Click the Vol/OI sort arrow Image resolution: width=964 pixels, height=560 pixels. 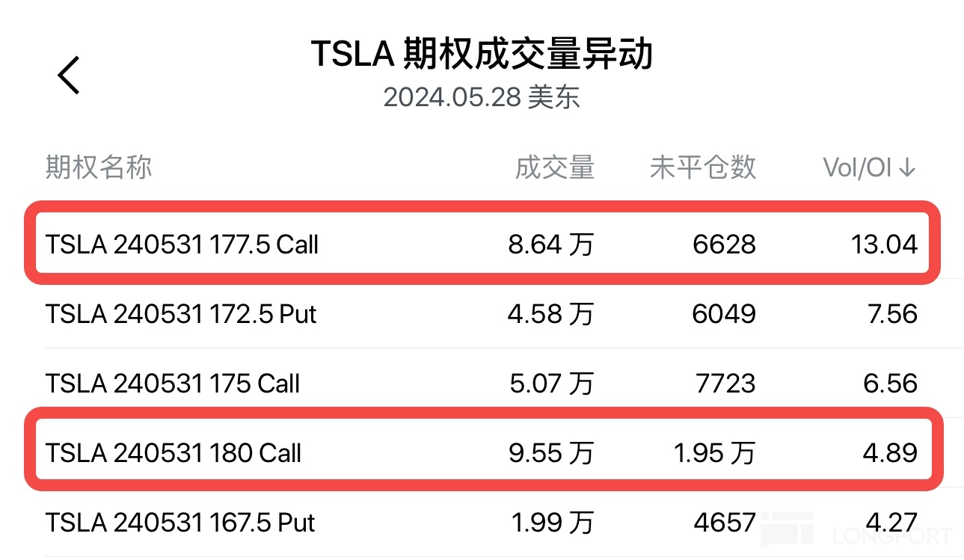[x=907, y=168]
